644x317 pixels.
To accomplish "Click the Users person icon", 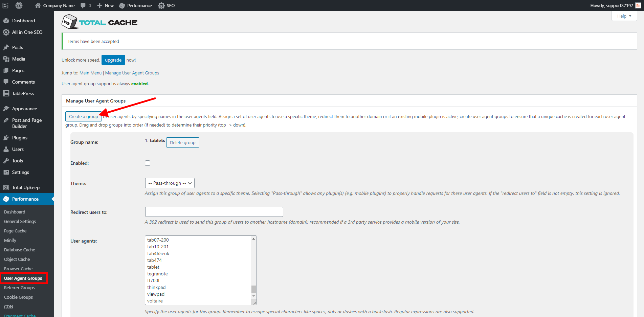I will point(6,149).
